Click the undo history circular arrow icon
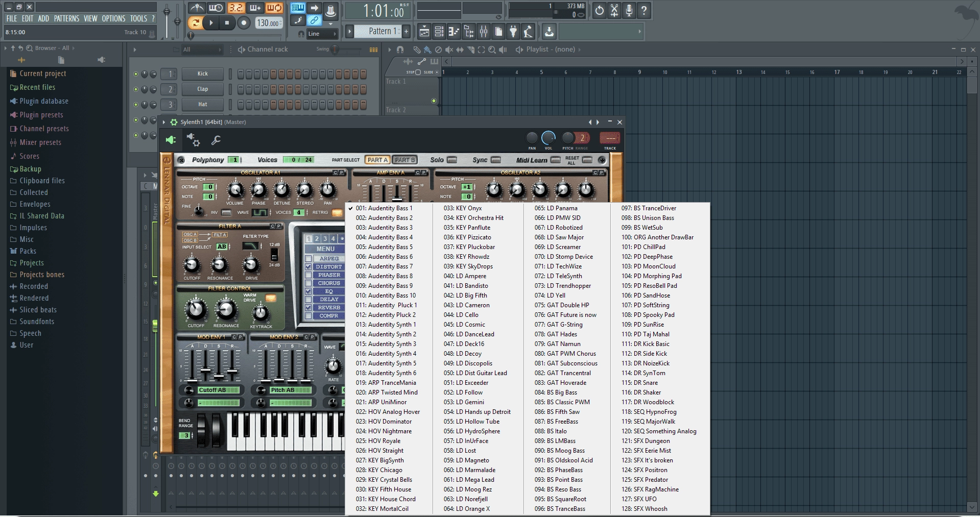The height and width of the screenshot is (517, 980). point(600,10)
